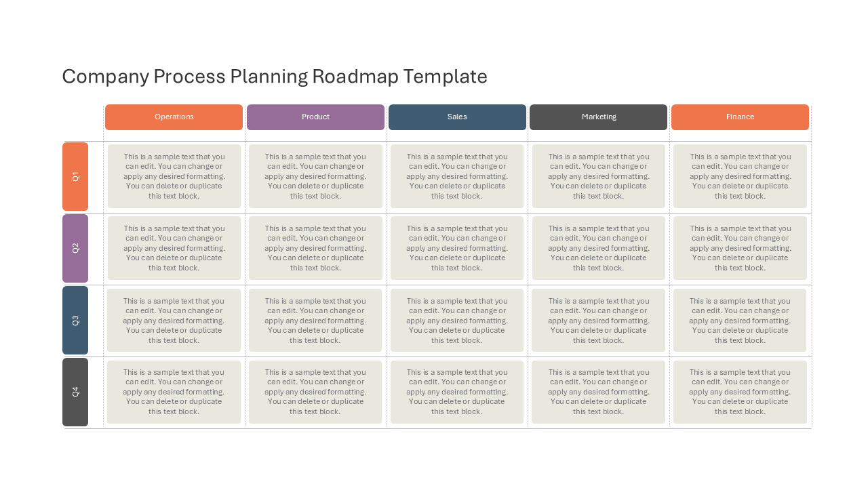868x488 pixels.
Task: Select the orange Q1 row label
Action: coord(75,176)
